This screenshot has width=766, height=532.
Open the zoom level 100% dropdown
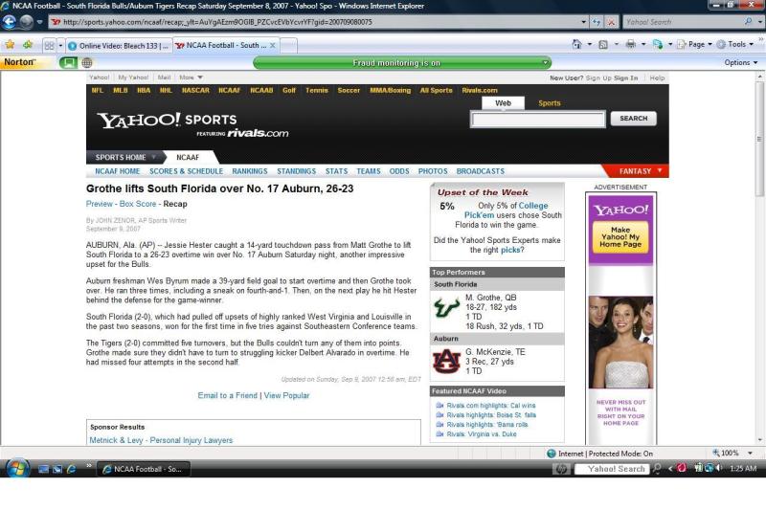click(x=750, y=453)
